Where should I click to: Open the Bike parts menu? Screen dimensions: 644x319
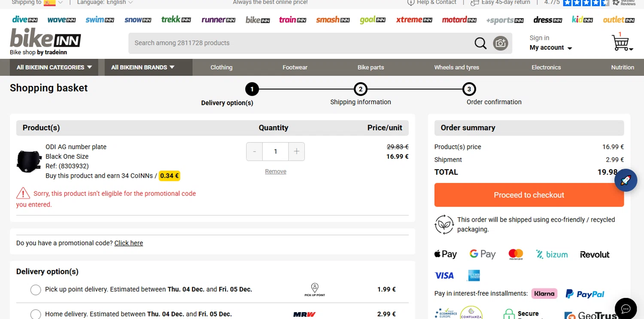tap(371, 67)
